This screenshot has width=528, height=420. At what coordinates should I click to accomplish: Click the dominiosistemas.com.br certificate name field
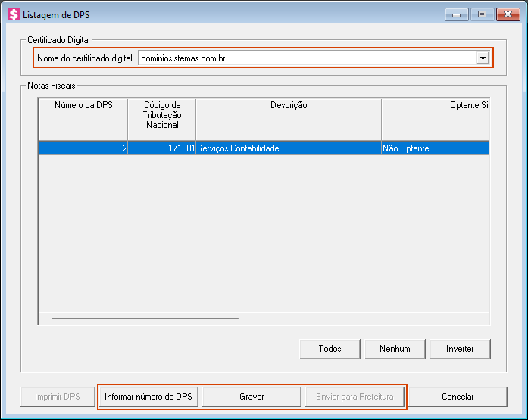click(307, 58)
